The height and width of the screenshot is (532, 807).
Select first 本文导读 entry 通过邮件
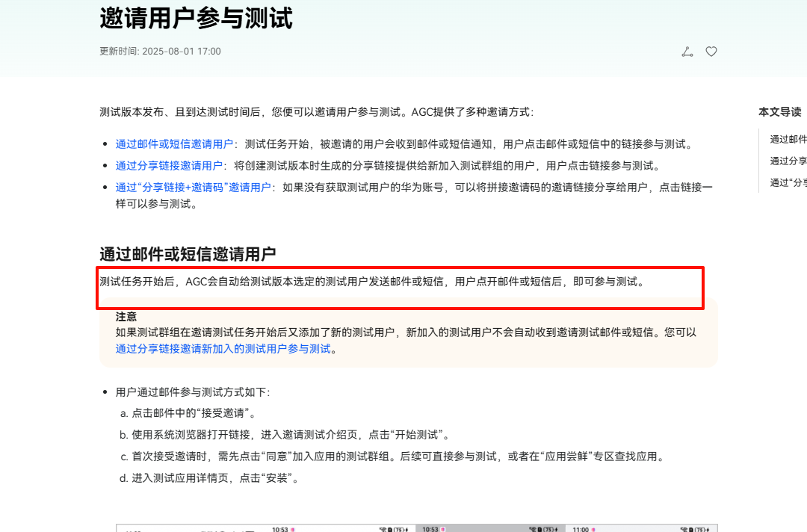pyautogui.click(x=788, y=140)
